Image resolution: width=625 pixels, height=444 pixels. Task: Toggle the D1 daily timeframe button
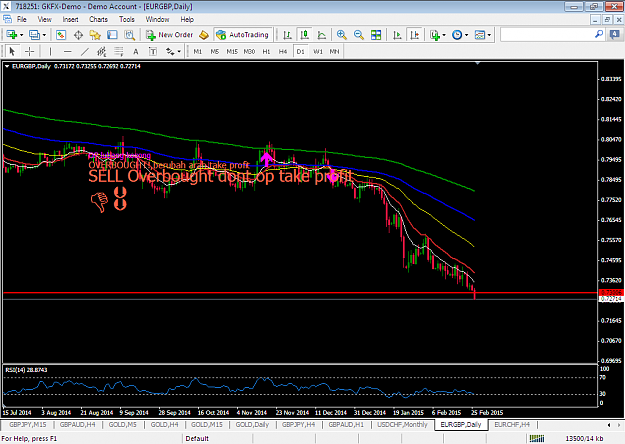pyautogui.click(x=300, y=51)
